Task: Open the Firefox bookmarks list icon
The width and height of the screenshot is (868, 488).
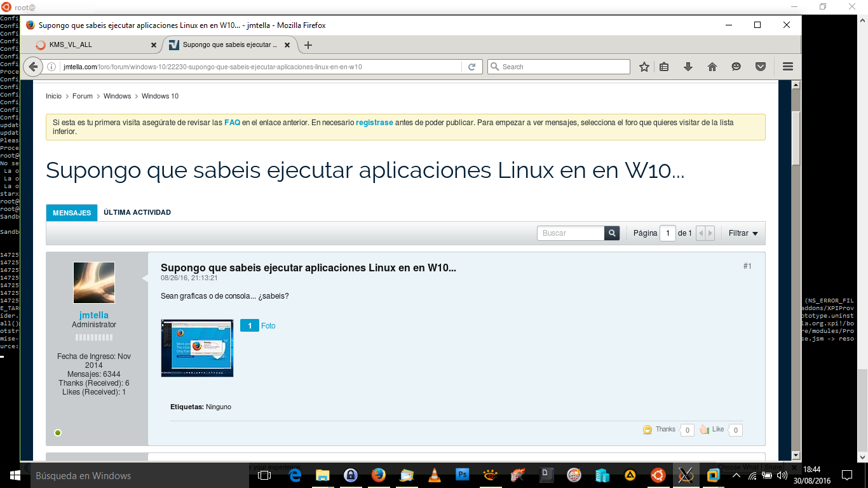Action: coord(664,67)
